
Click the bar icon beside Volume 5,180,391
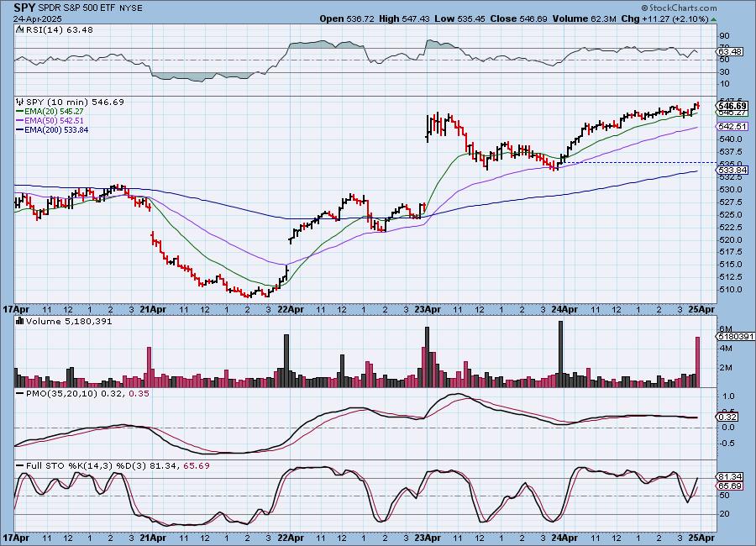point(20,321)
